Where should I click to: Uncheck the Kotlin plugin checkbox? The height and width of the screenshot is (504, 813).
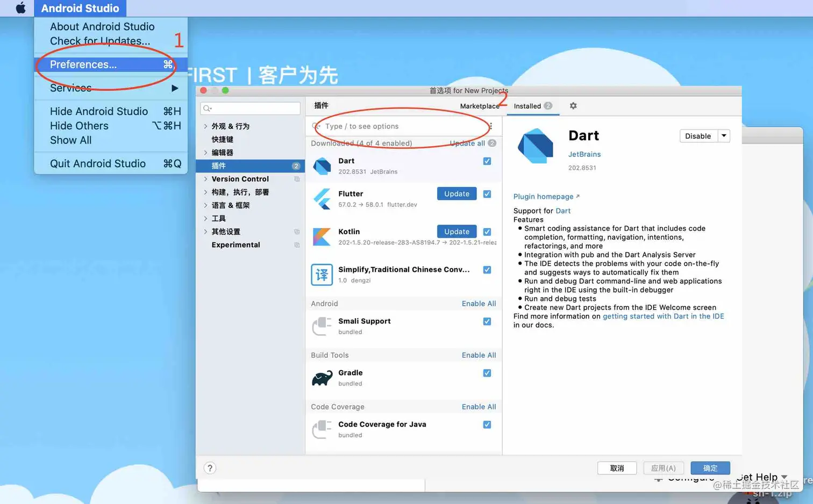pyautogui.click(x=487, y=232)
